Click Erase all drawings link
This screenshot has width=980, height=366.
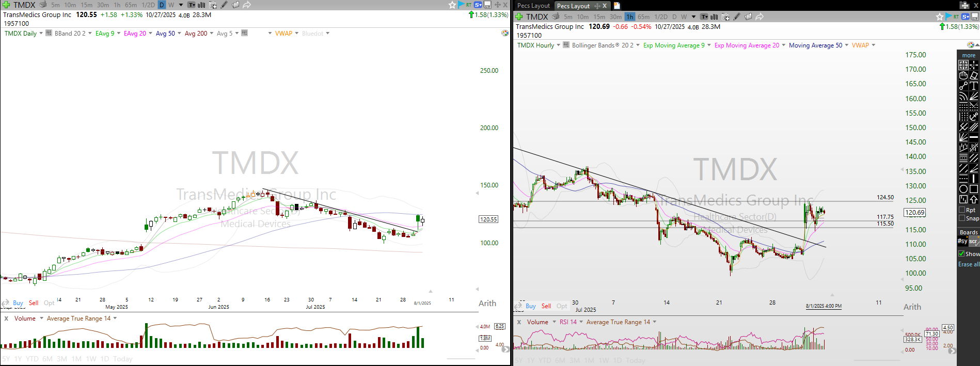click(x=969, y=264)
